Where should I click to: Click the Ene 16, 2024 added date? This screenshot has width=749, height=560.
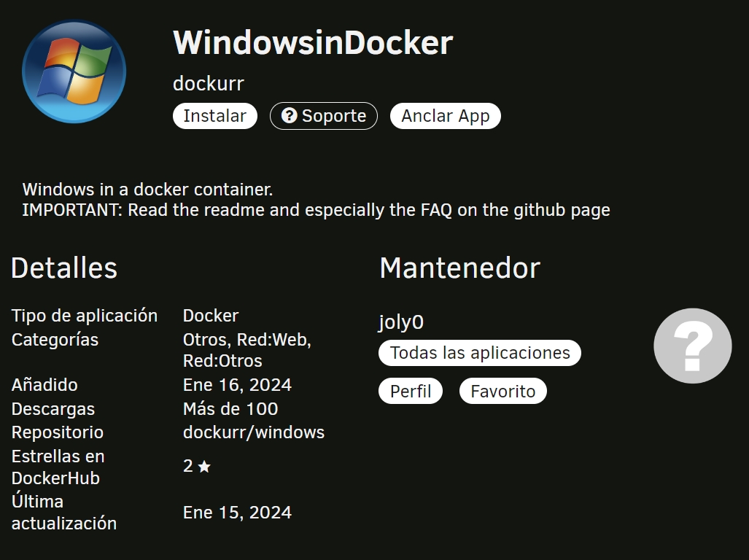coord(238,385)
